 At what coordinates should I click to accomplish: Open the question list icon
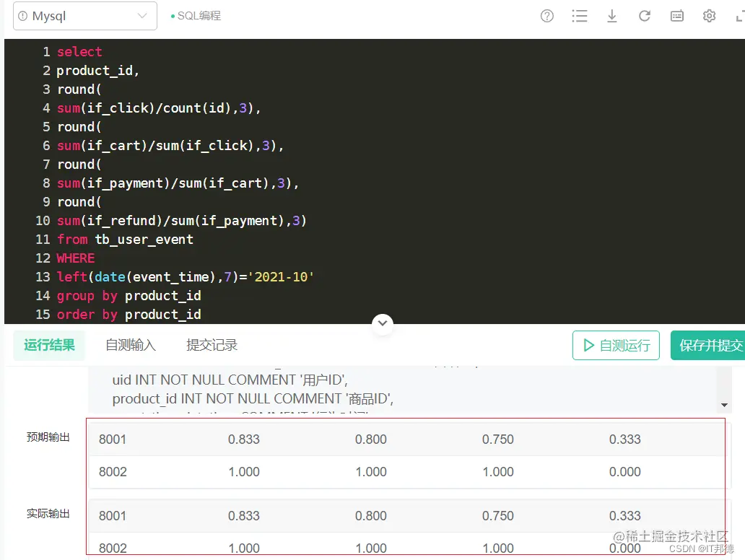579,16
